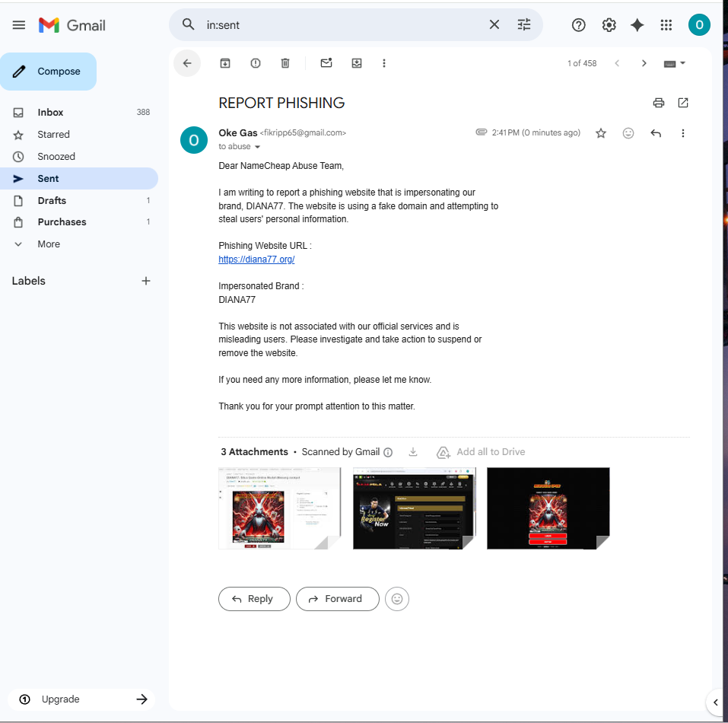The height and width of the screenshot is (723, 728).
Task: Show search options filter icon
Action: pos(523,24)
